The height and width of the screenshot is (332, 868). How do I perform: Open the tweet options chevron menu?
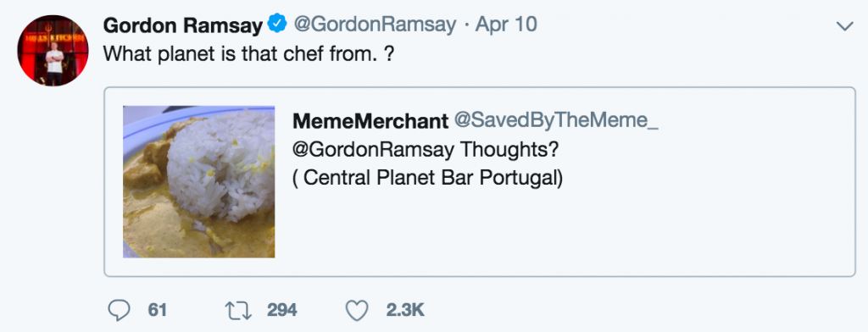(845, 26)
